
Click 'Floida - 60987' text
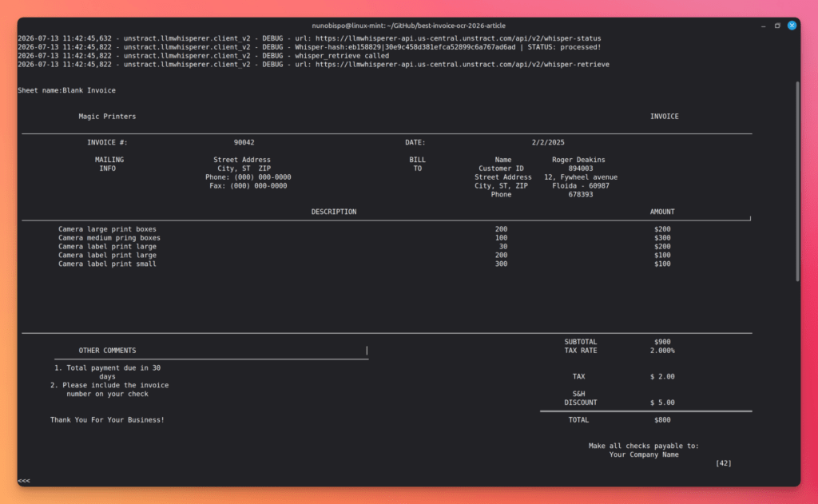(x=581, y=186)
